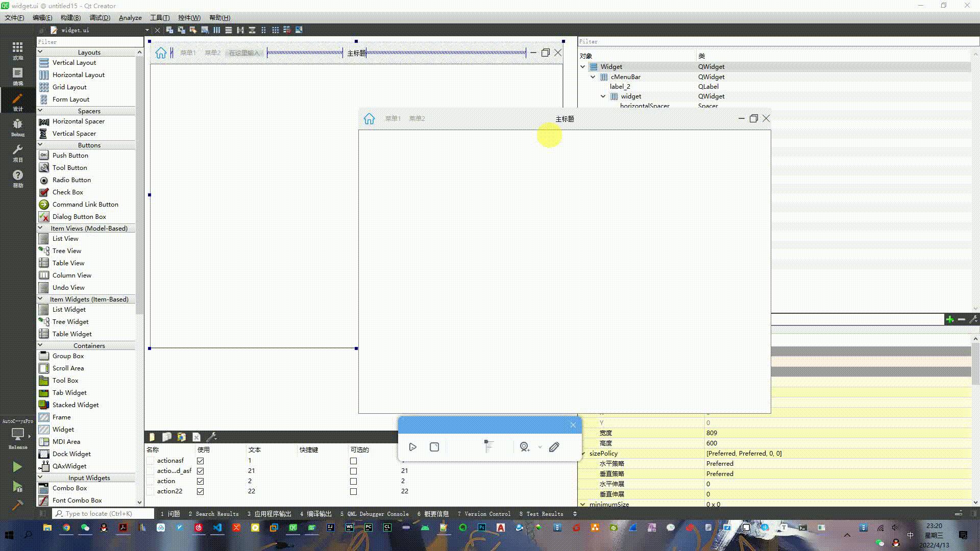Apply horizontal layout from toolbar
Viewport: 980px width, 551px height.
tap(217, 30)
